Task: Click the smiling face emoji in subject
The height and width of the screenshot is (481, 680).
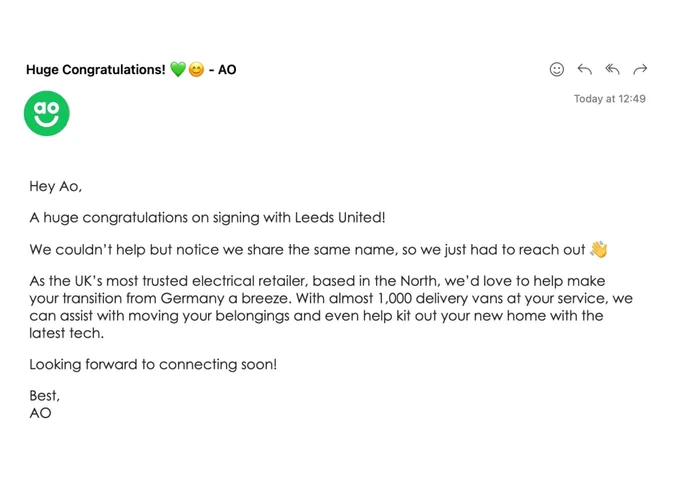Action: 196,69
